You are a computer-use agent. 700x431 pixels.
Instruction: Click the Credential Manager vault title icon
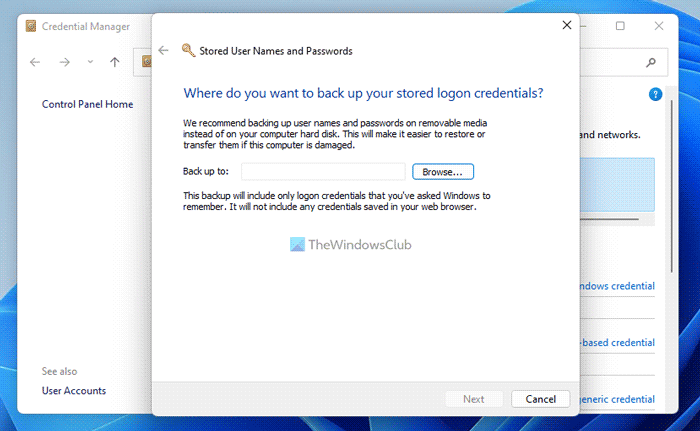(x=31, y=26)
